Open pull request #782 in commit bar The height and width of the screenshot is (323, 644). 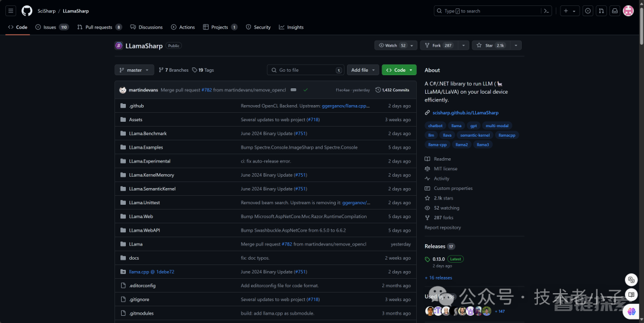pyautogui.click(x=206, y=90)
